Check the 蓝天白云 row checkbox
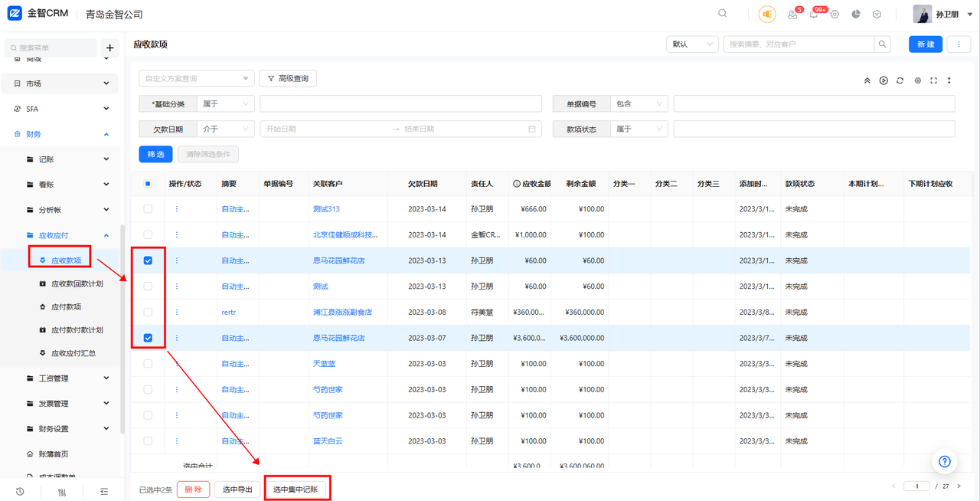980x501 pixels. [148, 441]
